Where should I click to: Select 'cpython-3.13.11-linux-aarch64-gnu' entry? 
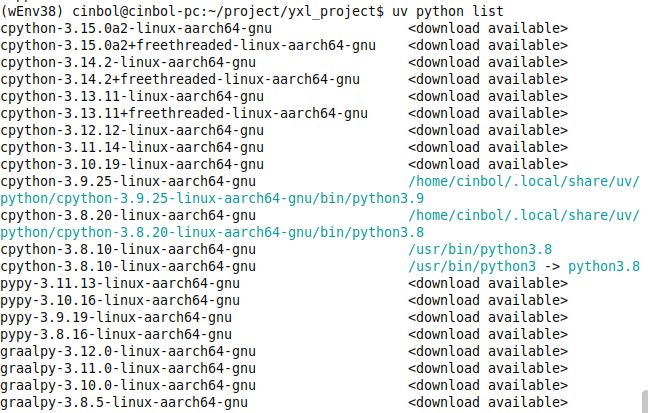(132, 96)
